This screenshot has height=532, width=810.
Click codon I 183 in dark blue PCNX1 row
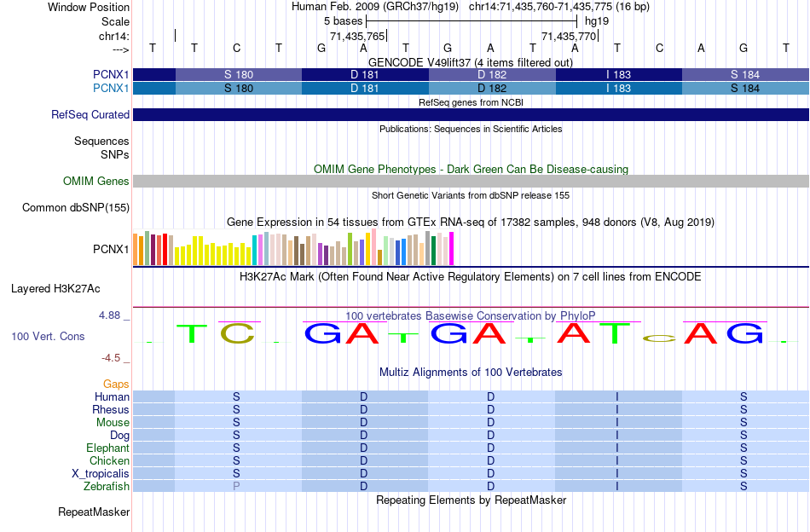[619, 74]
